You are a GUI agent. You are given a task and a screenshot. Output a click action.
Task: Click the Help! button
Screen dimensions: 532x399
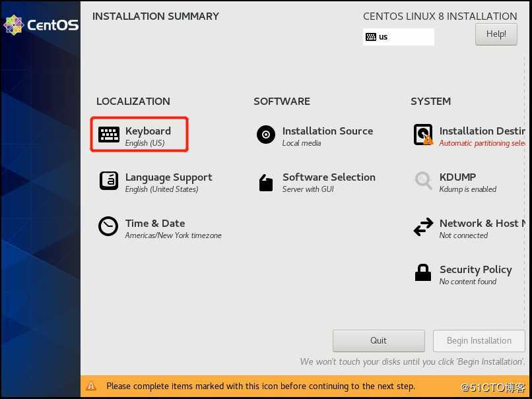pyautogui.click(x=496, y=34)
